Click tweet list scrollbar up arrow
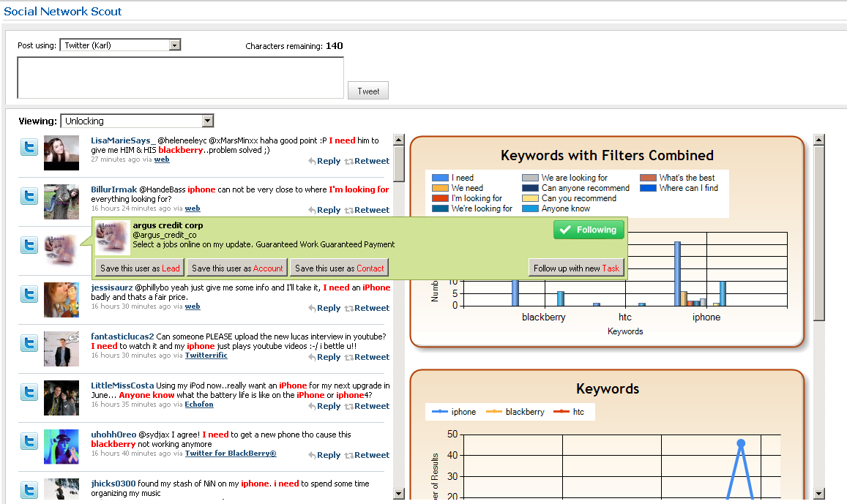 click(399, 140)
